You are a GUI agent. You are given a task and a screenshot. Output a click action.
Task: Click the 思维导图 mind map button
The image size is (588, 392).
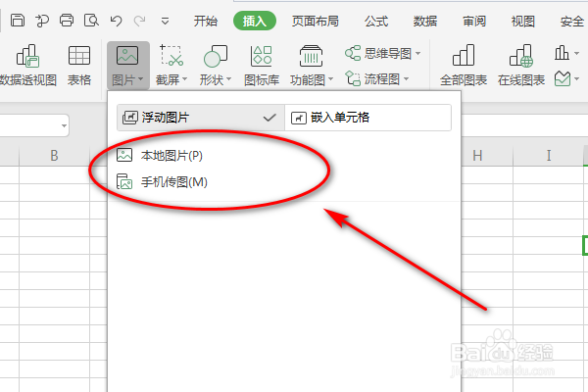378,53
